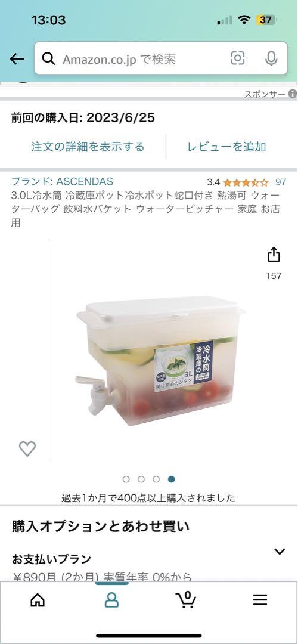Tap the microphone voice search icon

(x=271, y=58)
